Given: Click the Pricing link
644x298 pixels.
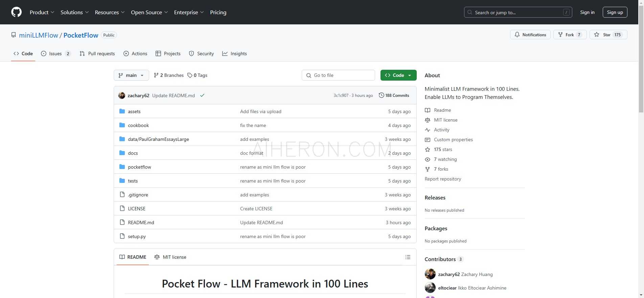Looking at the screenshot, I should pos(218,12).
